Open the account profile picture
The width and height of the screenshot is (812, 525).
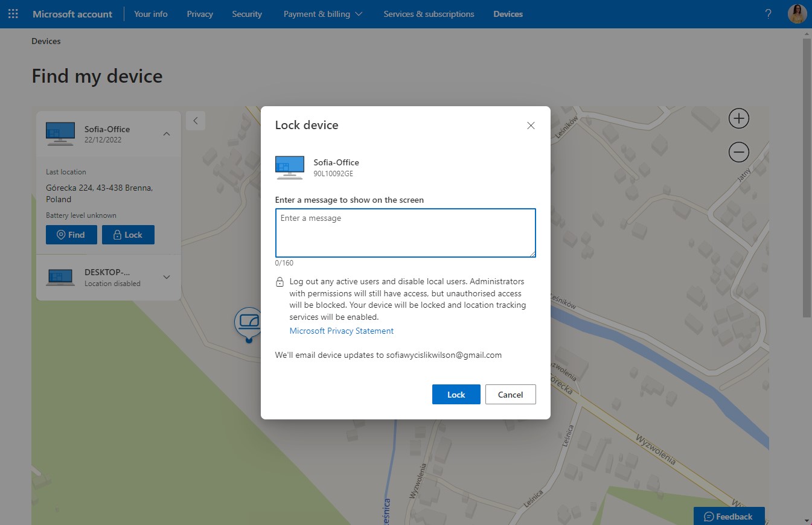(797, 14)
